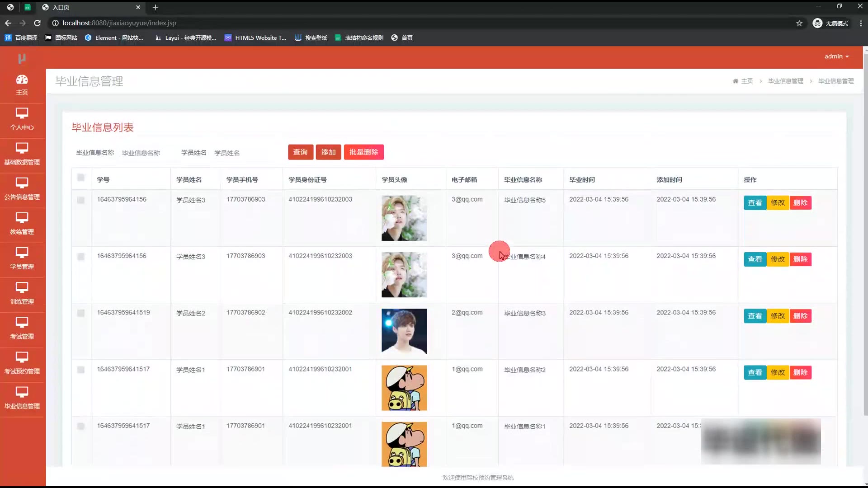Click the browser back arrow

click(8, 23)
